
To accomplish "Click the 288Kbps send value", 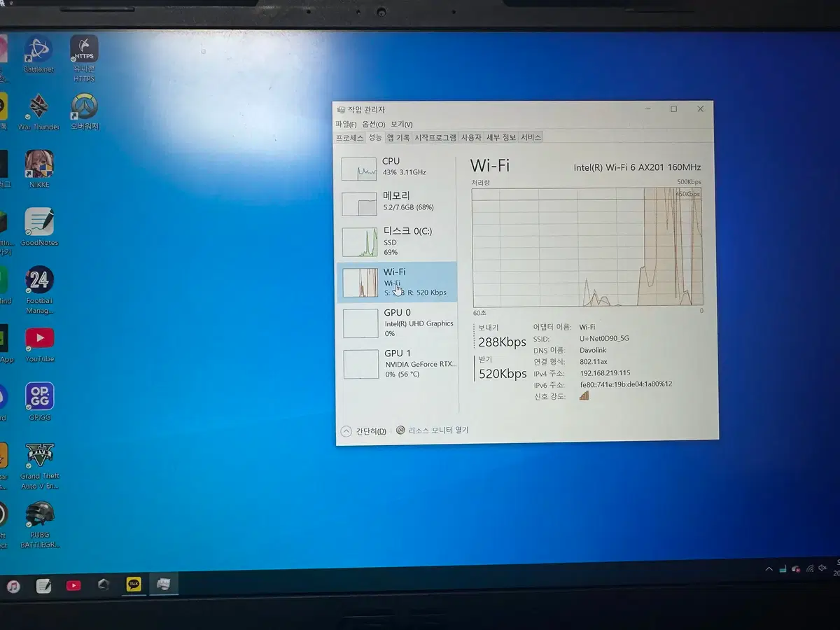I will (502, 342).
